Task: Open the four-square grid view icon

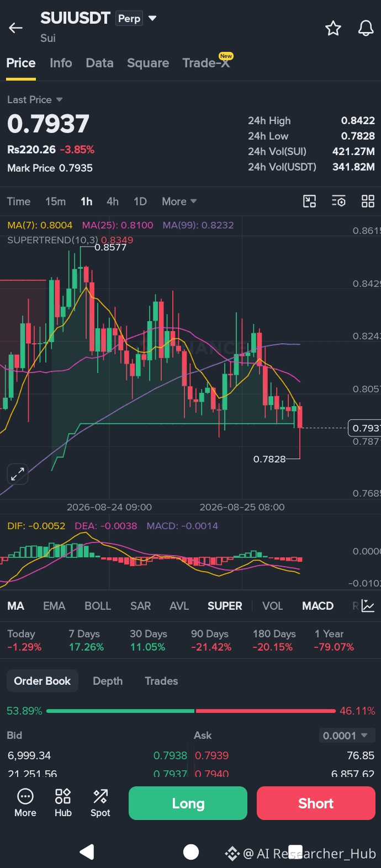Action: tap(368, 201)
